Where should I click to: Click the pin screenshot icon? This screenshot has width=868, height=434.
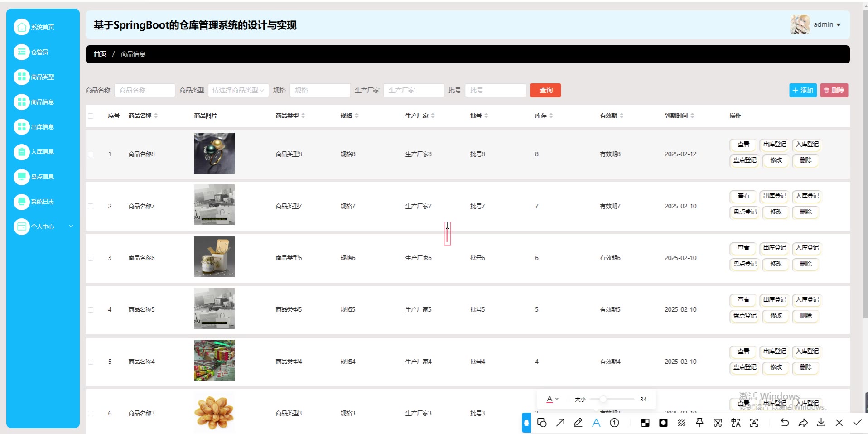pos(699,423)
